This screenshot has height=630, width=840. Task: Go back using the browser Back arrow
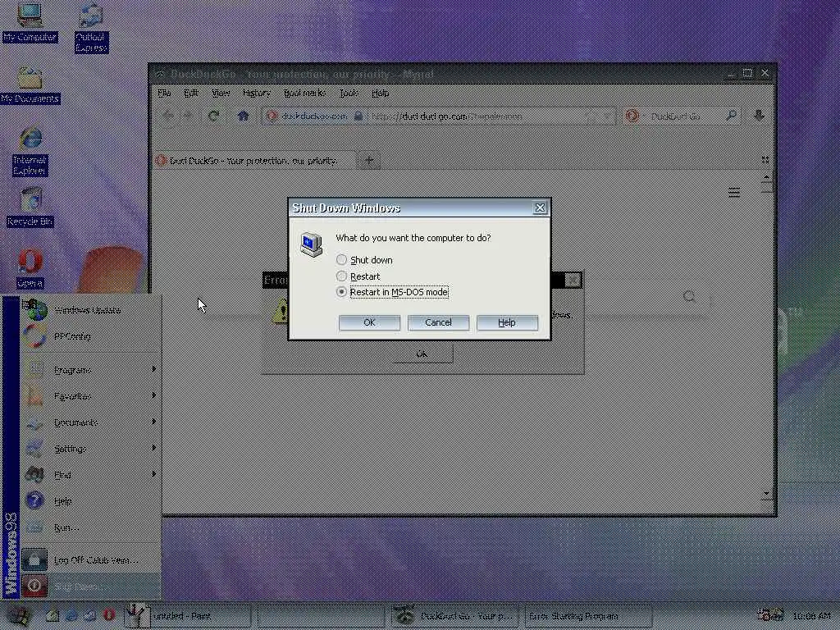coord(167,116)
